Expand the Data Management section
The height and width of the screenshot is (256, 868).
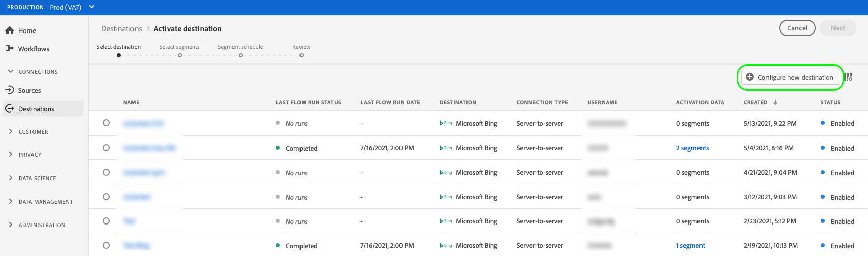(11, 201)
